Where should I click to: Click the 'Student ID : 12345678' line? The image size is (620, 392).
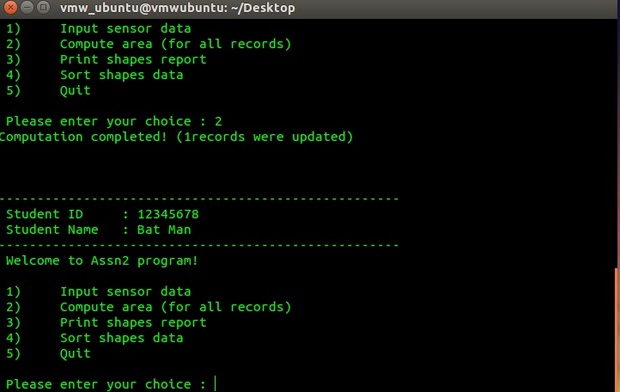(102, 214)
